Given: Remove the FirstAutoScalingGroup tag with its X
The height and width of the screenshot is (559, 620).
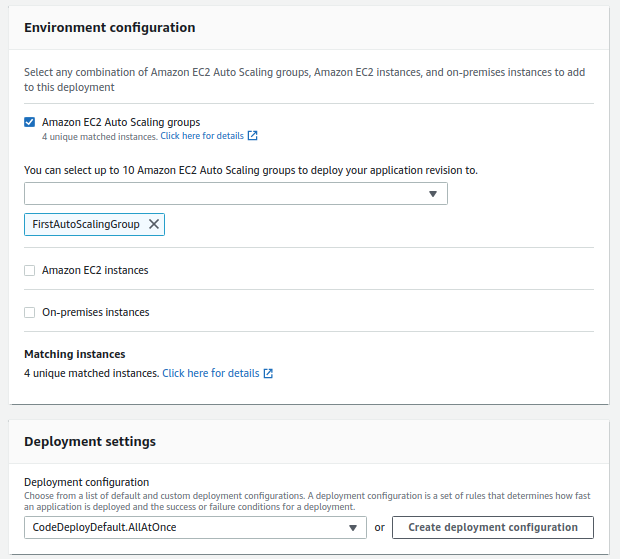Looking at the screenshot, I should pos(154,225).
